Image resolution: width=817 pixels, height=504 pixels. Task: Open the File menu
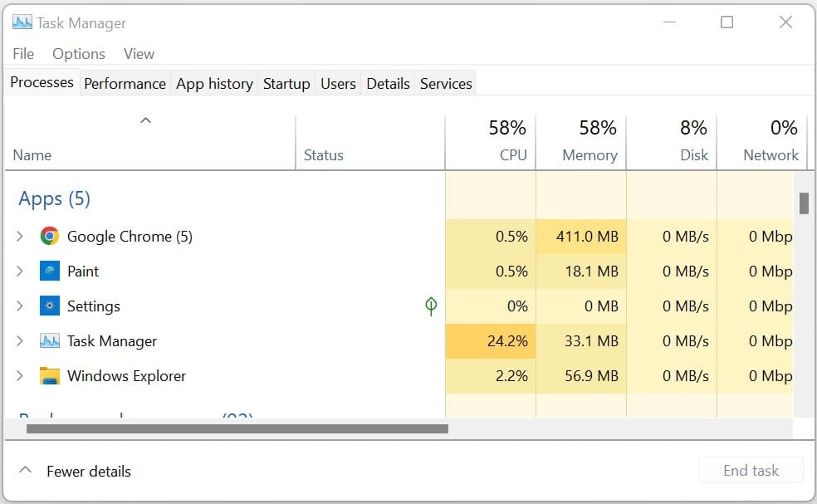[23, 54]
